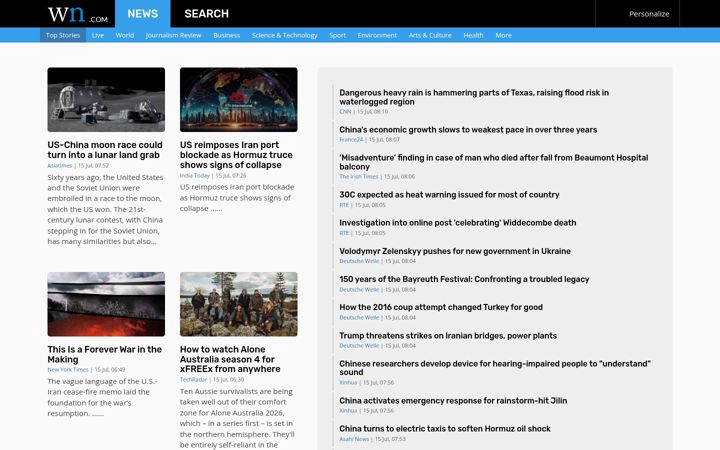Click the India Today source link
The width and height of the screenshot is (720, 450).
pyautogui.click(x=195, y=176)
